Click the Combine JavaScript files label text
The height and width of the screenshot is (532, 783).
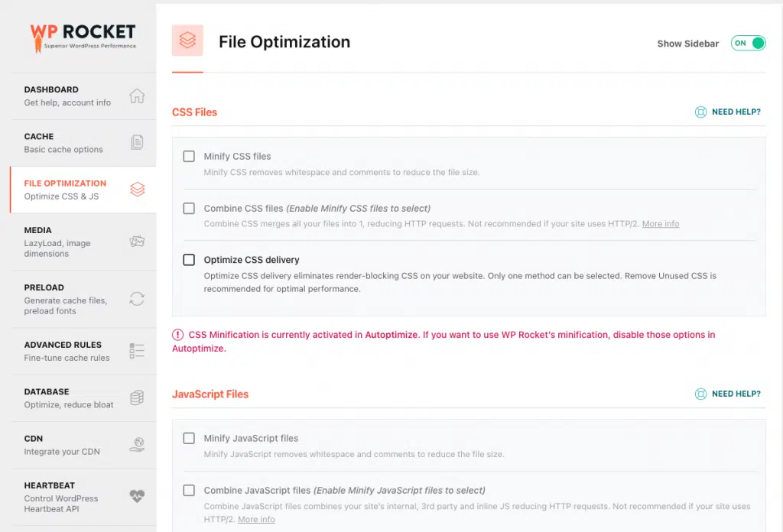pyautogui.click(x=345, y=490)
